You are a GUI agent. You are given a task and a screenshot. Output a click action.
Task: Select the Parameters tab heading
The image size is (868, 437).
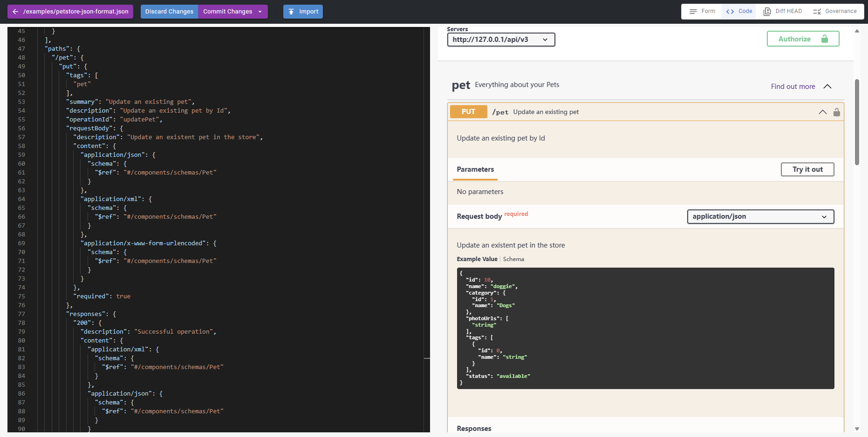click(x=475, y=169)
